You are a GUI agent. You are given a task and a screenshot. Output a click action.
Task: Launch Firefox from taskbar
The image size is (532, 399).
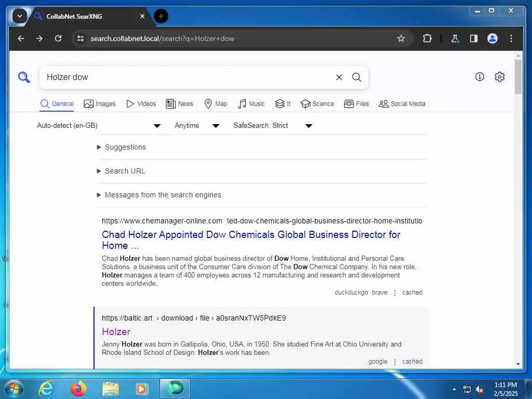(x=78, y=389)
